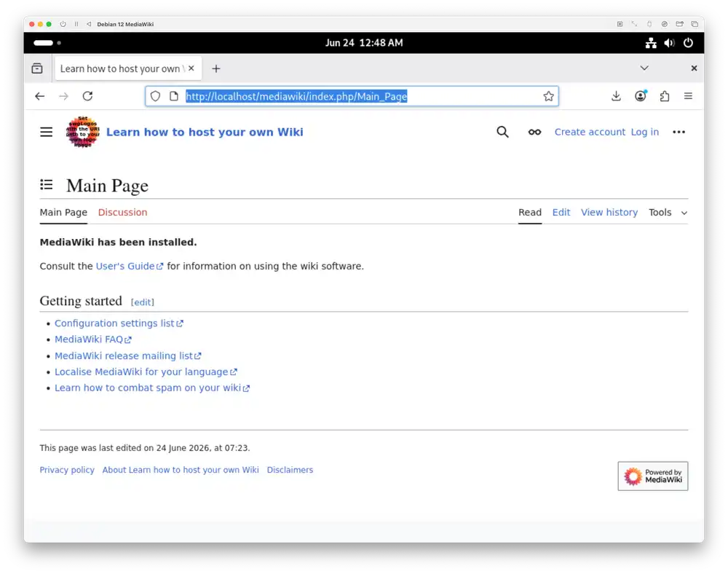Click the wiki logo image
The image size is (728, 574).
[x=83, y=132]
